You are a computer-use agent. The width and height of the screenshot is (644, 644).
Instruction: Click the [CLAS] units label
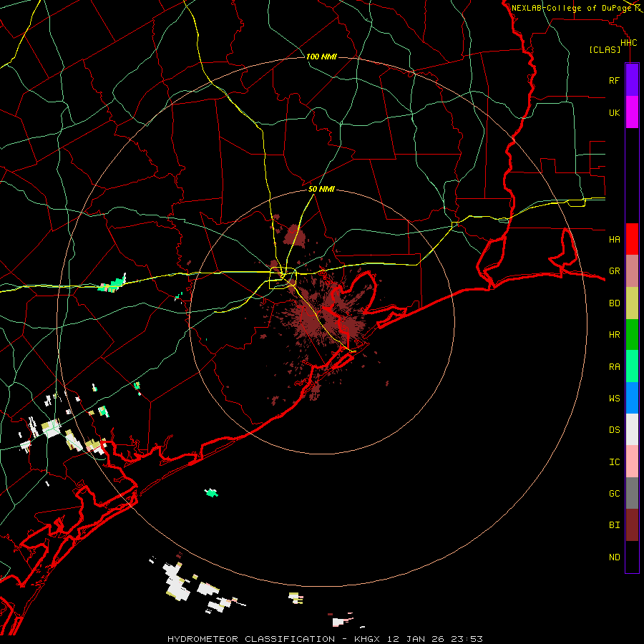605,49
